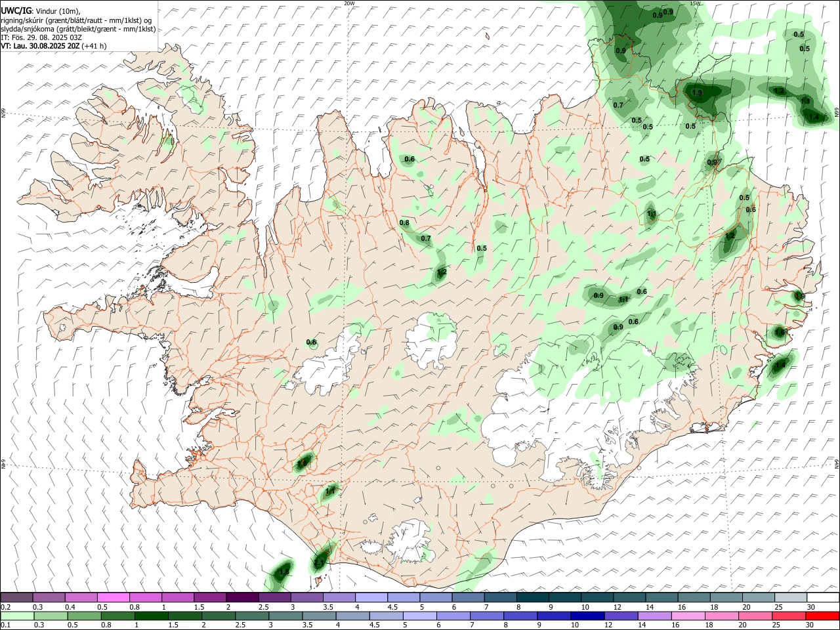Click the '0.1' tick label under the lower legend row
The image size is (840, 630).
pyautogui.click(x=6, y=625)
